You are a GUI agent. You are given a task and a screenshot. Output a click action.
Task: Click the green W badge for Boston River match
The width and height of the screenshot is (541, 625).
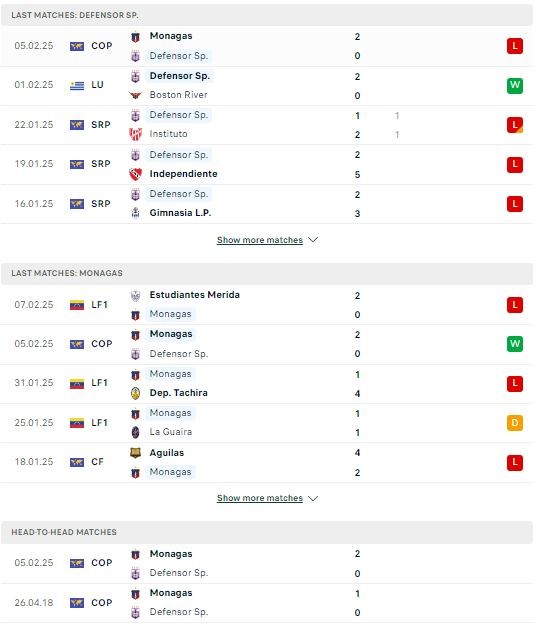pos(515,85)
